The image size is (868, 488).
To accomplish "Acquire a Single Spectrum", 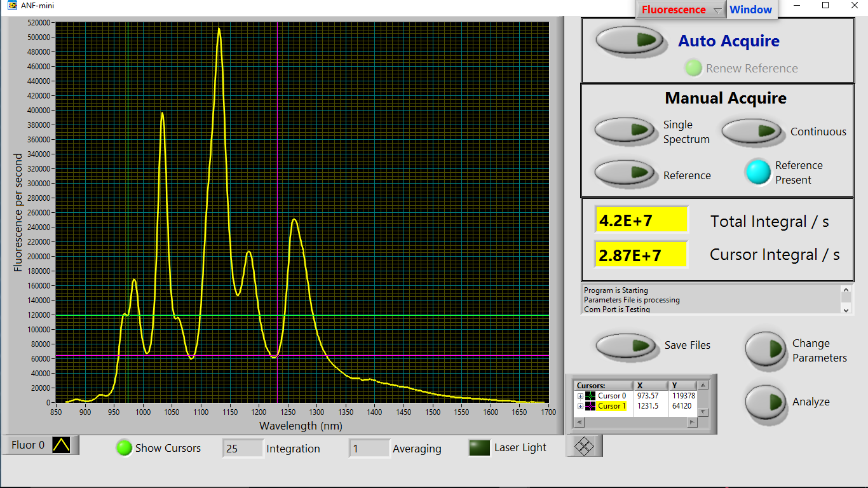I will point(625,130).
